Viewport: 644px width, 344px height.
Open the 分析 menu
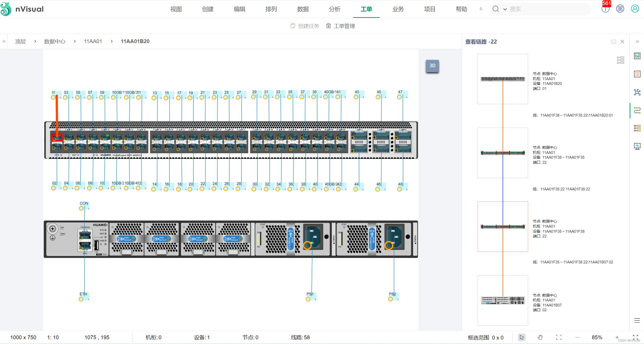[x=334, y=9]
